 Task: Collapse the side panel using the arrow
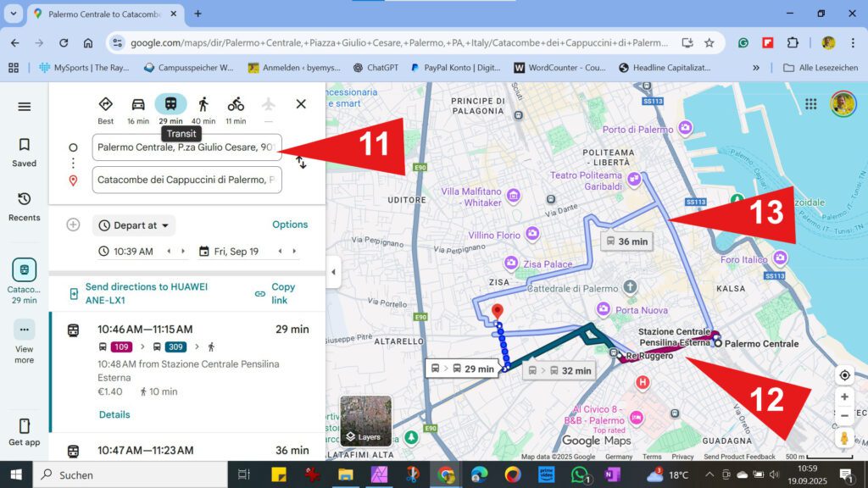pyautogui.click(x=332, y=272)
